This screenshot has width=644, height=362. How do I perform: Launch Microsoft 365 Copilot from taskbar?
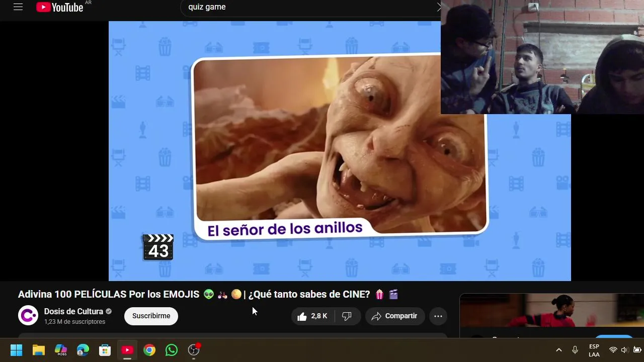pos(60,350)
